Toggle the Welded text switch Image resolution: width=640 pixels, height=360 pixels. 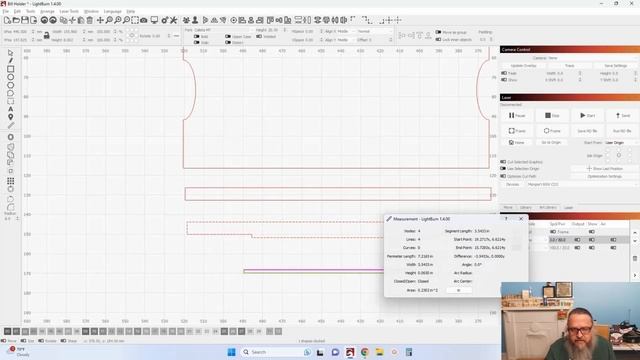[259, 36]
